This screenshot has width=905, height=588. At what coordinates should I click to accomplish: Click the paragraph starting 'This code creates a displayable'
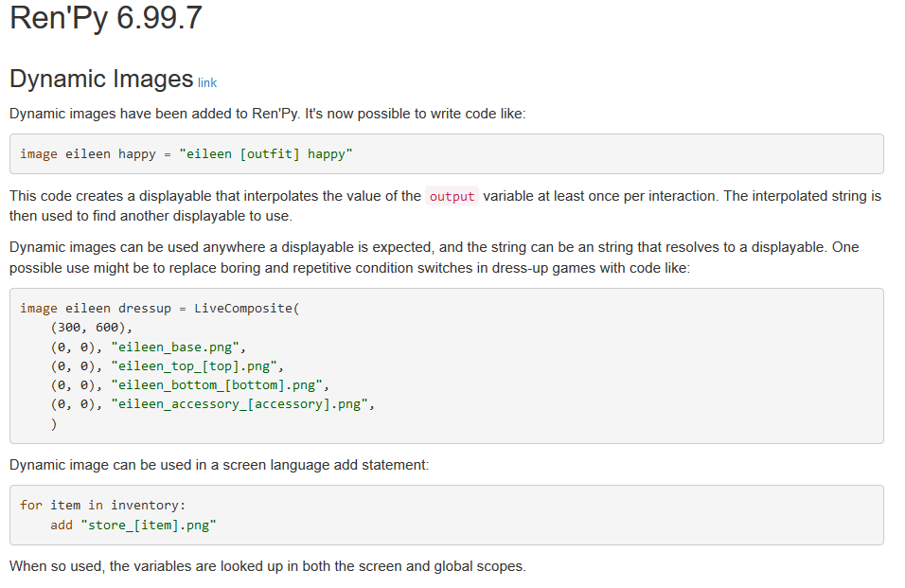(445, 206)
